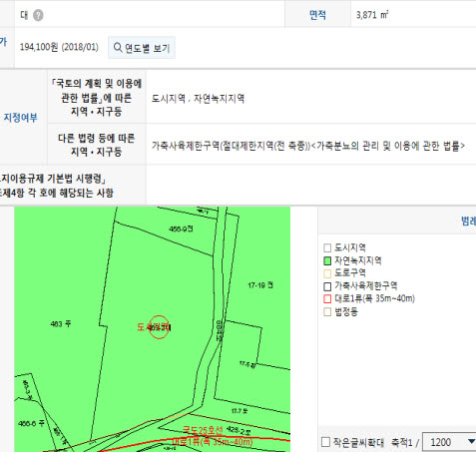Select parcel 17-19 전 on the map
The image size is (476, 452).
coord(260,285)
